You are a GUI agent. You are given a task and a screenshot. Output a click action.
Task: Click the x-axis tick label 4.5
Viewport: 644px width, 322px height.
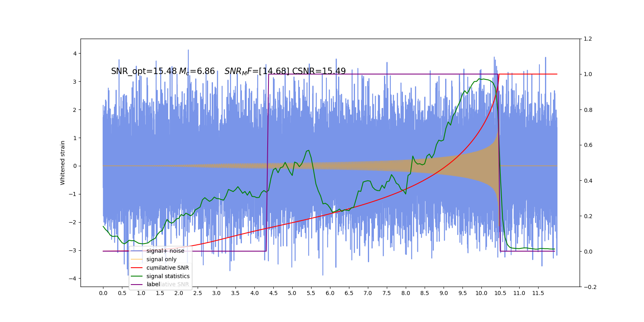273,293
